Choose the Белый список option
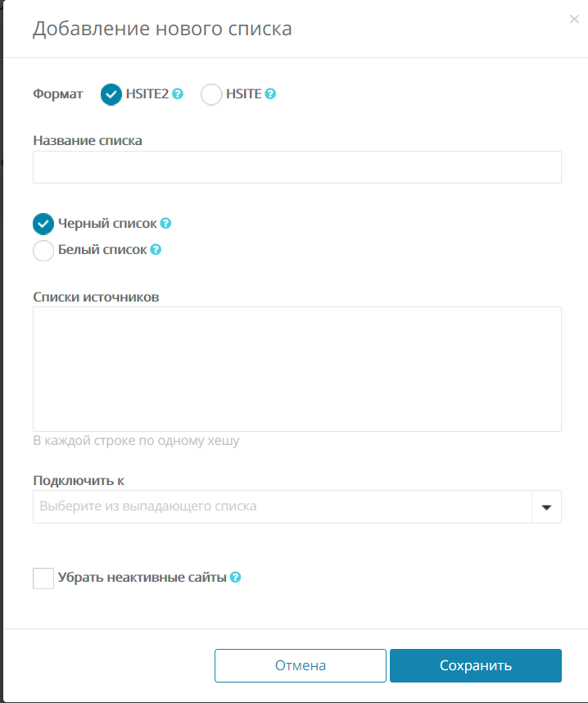The height and width of the screenshot is (703, 588). click(43, 250)
